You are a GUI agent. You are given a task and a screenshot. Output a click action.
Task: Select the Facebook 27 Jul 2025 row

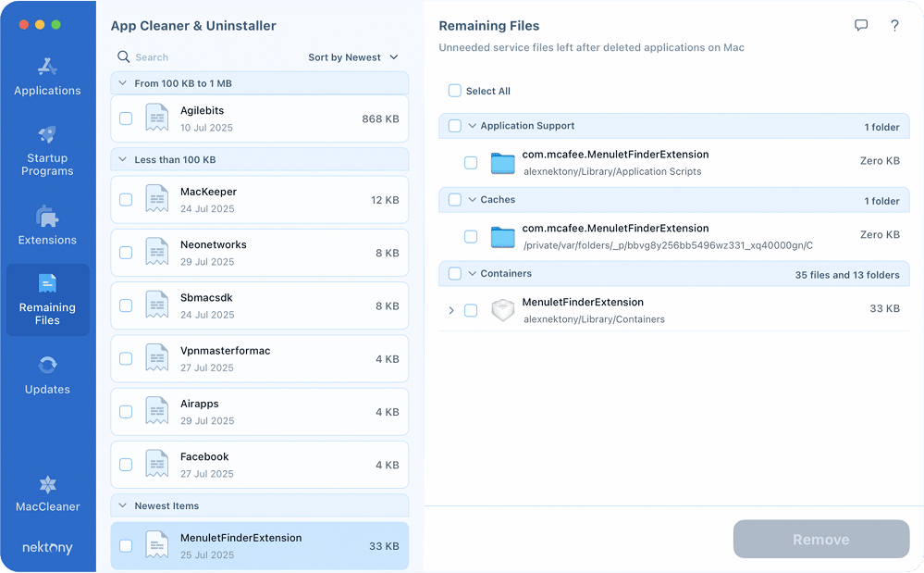tap(259, 465)
